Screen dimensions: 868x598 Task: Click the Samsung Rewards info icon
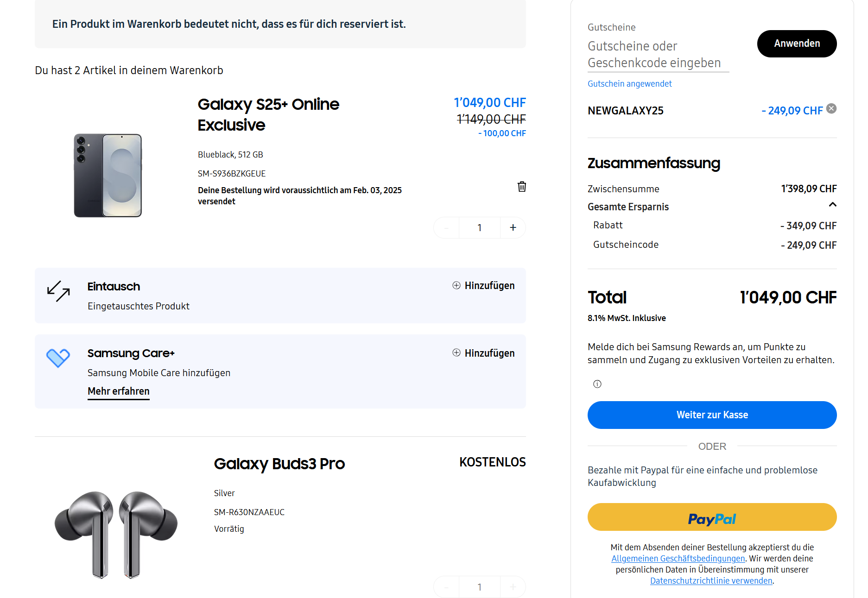coord(597,384)
